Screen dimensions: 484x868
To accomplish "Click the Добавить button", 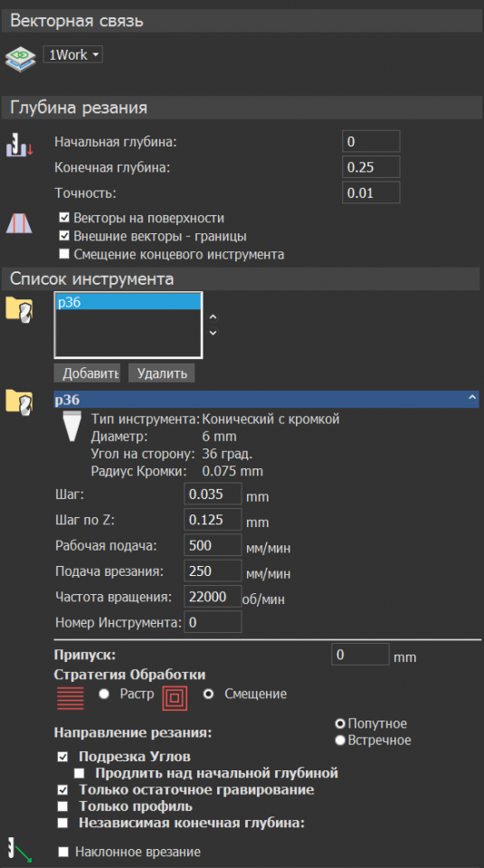I will point(87,373).
